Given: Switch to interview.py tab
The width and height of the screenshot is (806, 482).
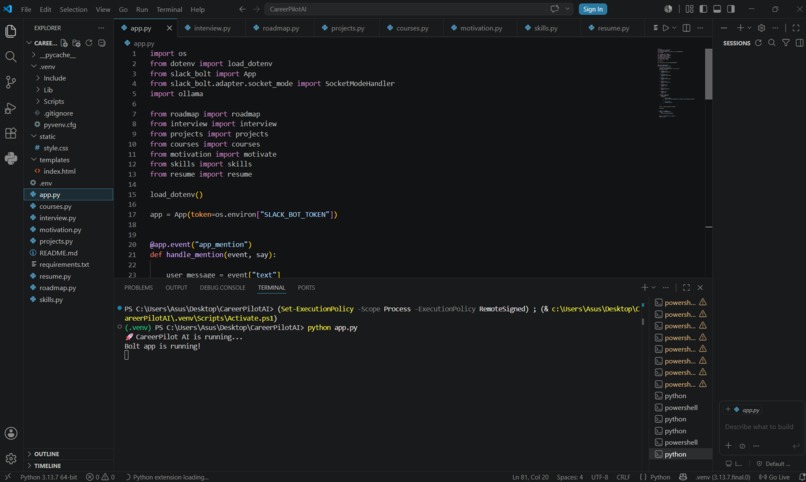Looking at the screenshot, I should tap(211, 28).
